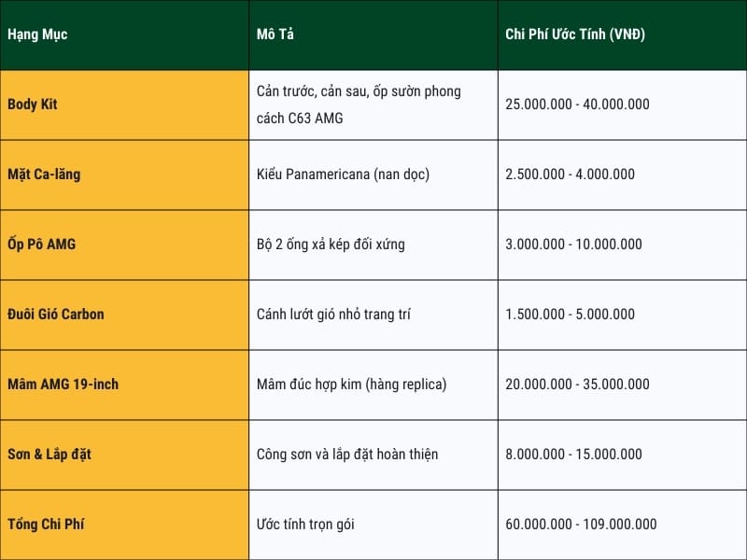Click the 20.000.000 - 35.000.000 price
Screen dimensions: 747x560
pos(577,385)
